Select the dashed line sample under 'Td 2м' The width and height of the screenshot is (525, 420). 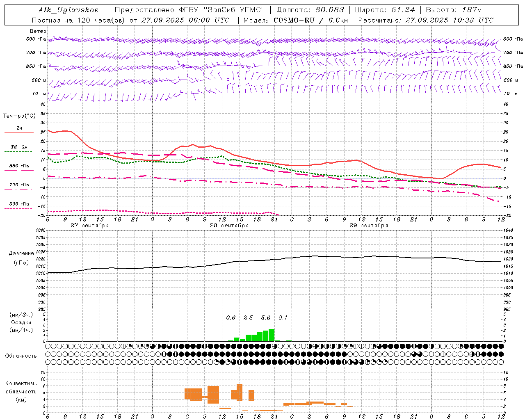pos(18,152)
